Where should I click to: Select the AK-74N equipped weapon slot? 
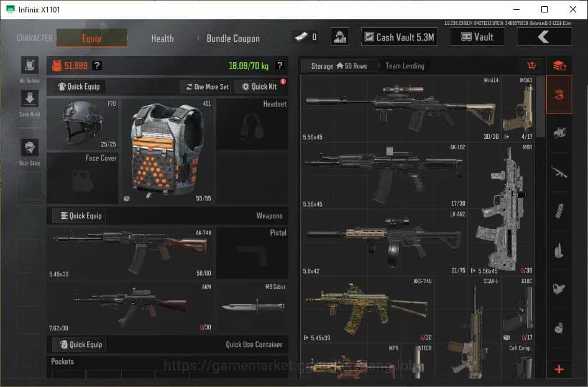pyautogui.click(x=130, y=253)
